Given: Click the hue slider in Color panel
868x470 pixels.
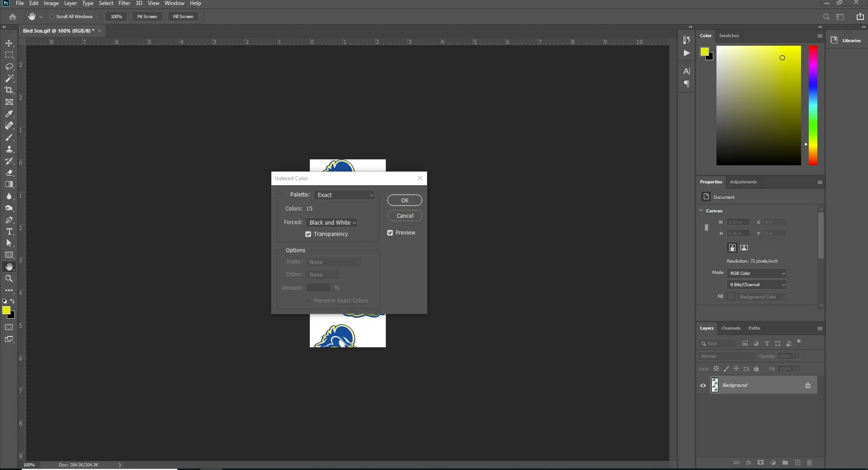Looking at the screenshot, I should point(813,105).
